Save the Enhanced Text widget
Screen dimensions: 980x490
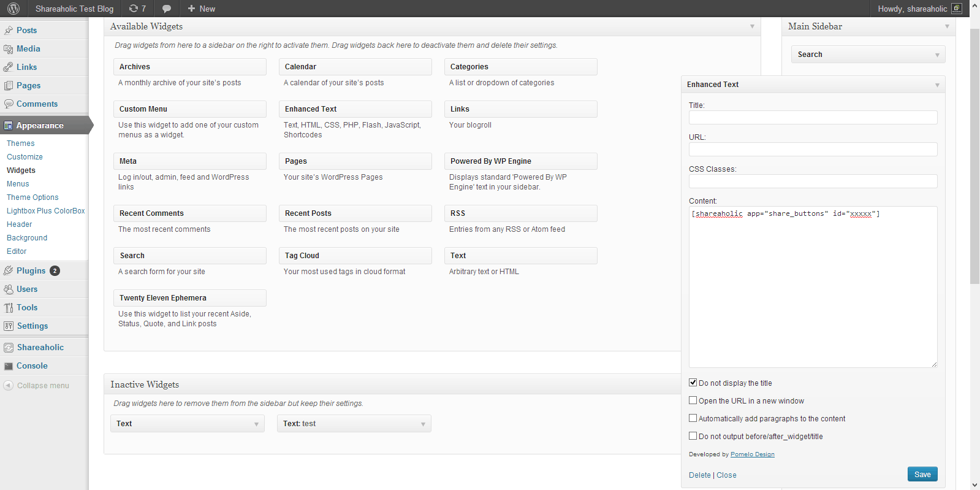[922, 474]
